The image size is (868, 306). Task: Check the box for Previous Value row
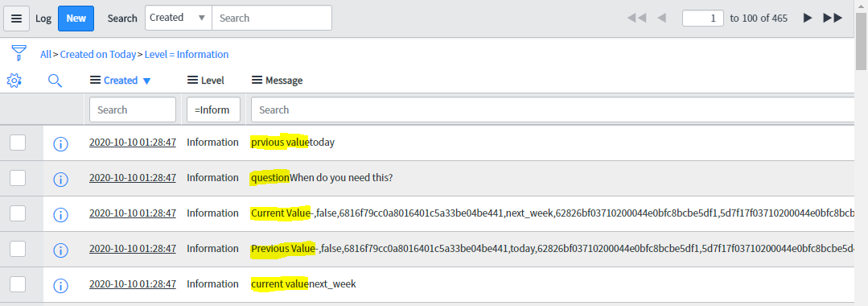(x=18, y=249)
